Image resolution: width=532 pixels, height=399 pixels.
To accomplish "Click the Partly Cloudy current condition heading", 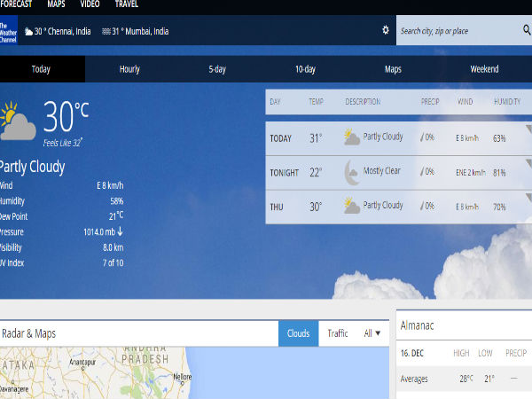I will click(32, 167).
